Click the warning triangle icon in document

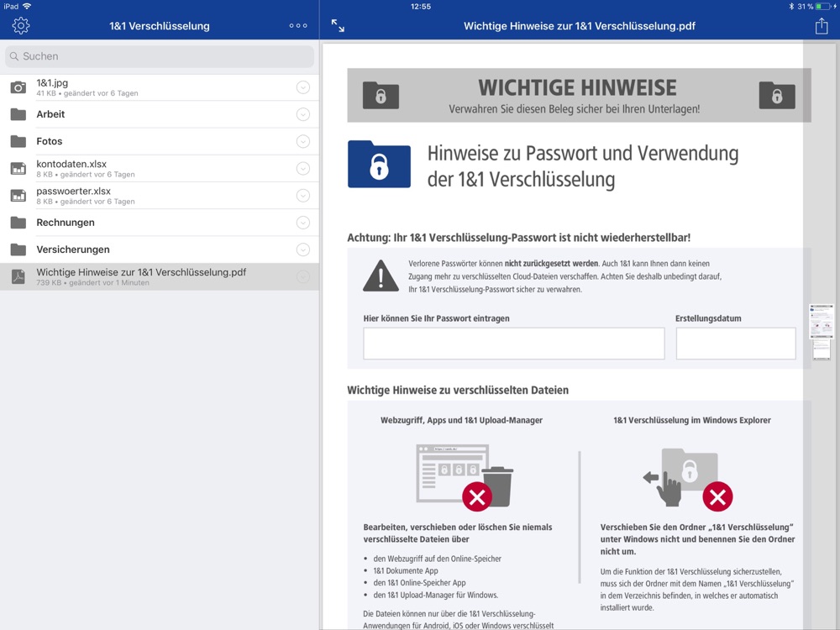click(x=381, y=276)
